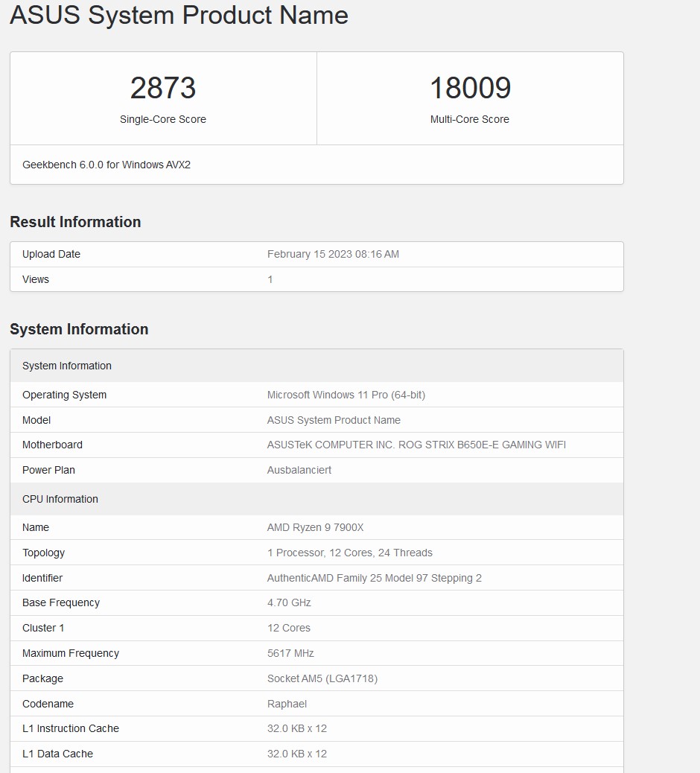Click the 'Identifier' row label
Viewport: 700px width, 773px height.
42,578
